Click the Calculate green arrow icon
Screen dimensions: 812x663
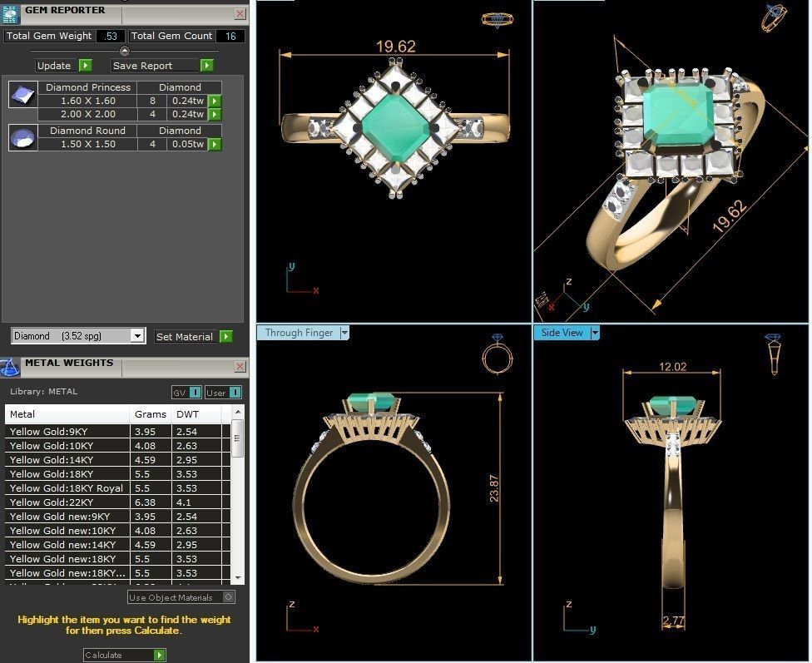point(160,656)
